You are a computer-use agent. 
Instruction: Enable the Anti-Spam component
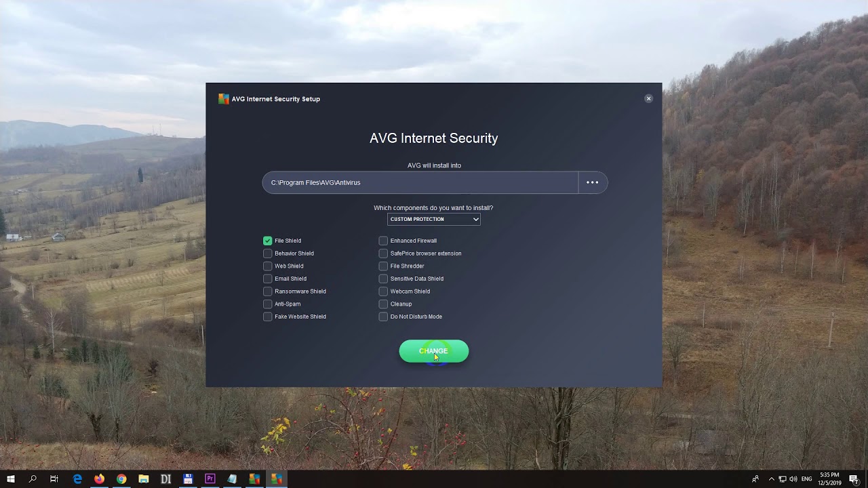267,304
